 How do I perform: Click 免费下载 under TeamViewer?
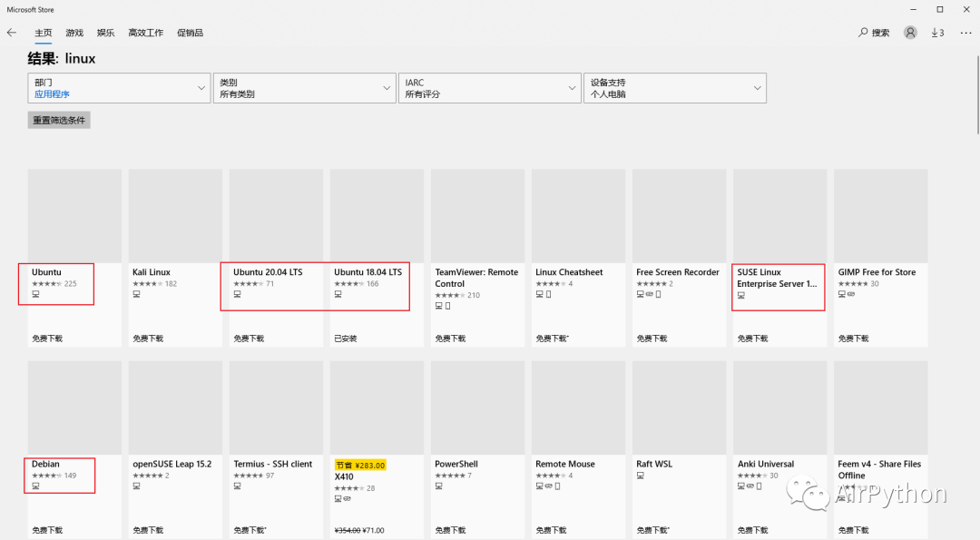point(451,339)
